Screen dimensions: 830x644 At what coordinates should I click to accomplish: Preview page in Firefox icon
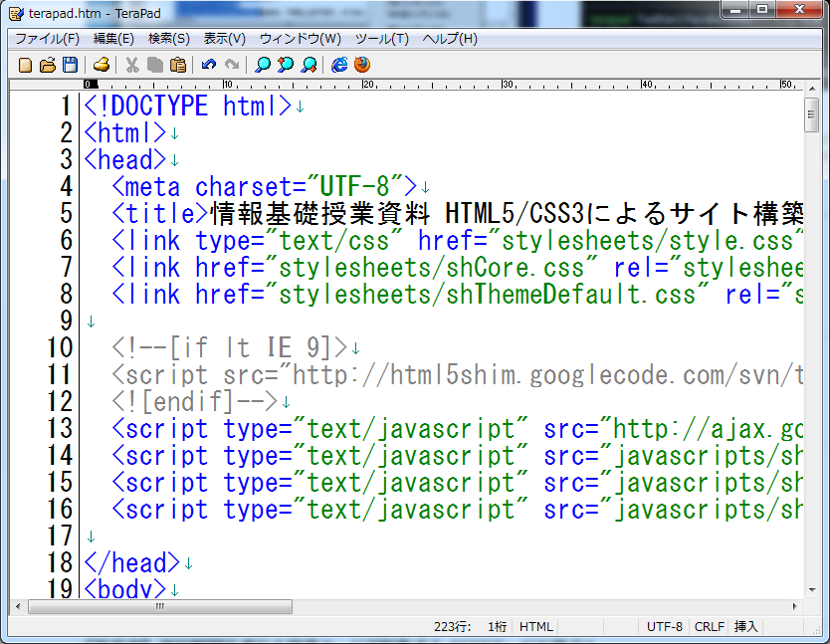361,65
